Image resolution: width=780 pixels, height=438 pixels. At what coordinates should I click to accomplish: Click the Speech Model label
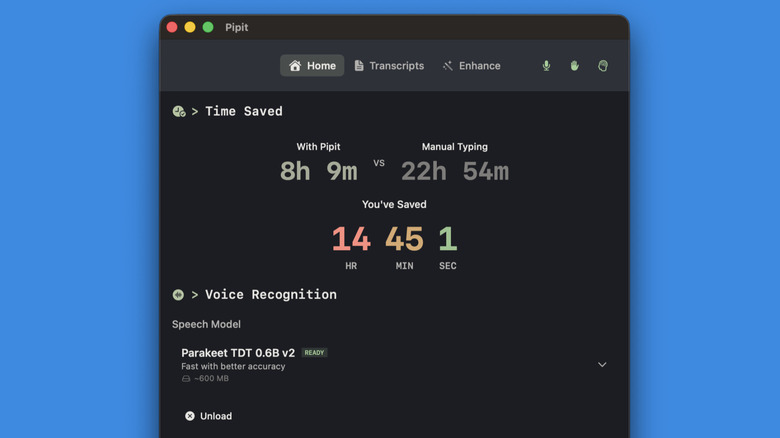[x=206, y=325]
